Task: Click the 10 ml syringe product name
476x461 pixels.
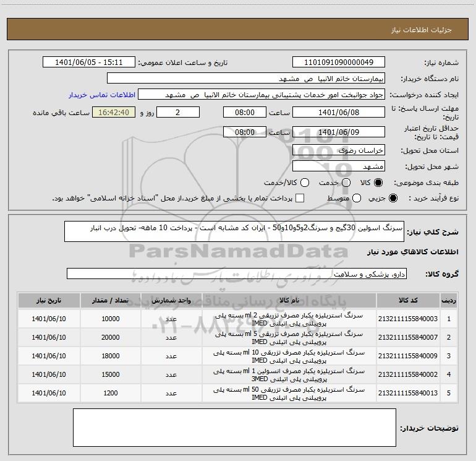Action: [x=289, y=356]
